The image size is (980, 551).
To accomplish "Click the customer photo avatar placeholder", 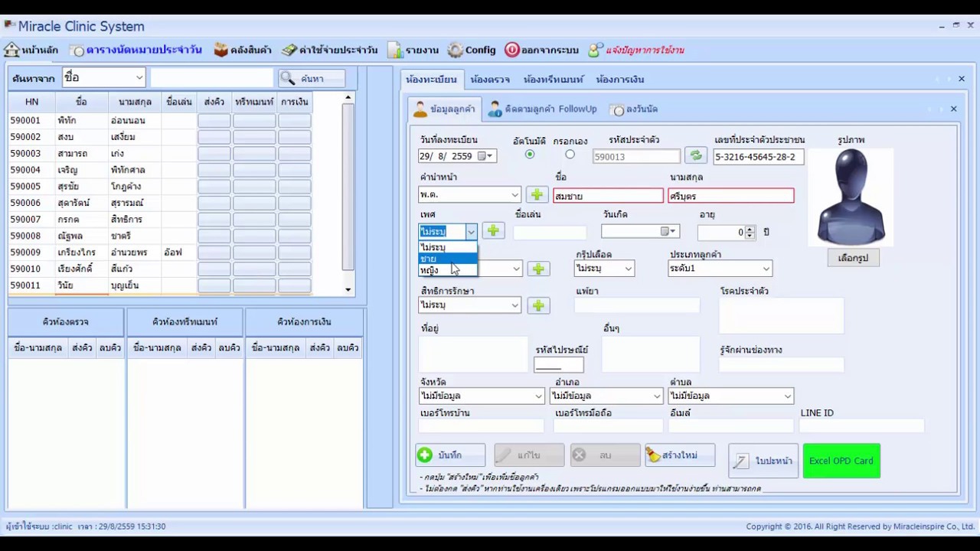I will coord(851,197).
